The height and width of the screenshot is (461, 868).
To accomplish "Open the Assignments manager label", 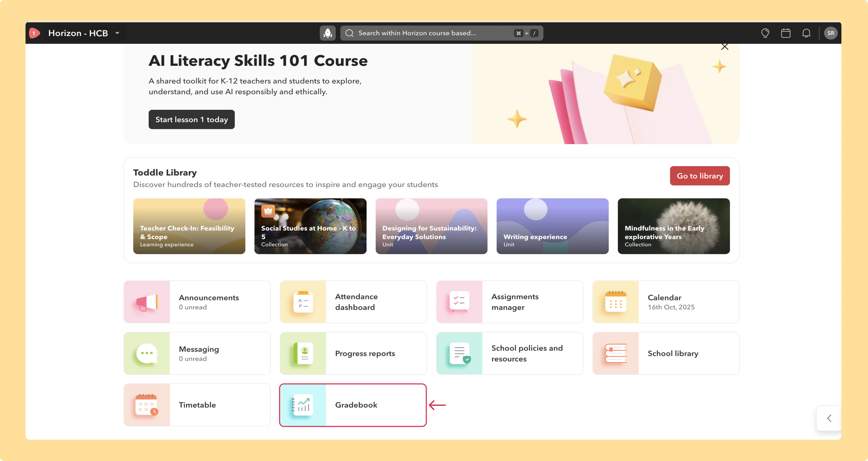I will [x=515, y=302].
